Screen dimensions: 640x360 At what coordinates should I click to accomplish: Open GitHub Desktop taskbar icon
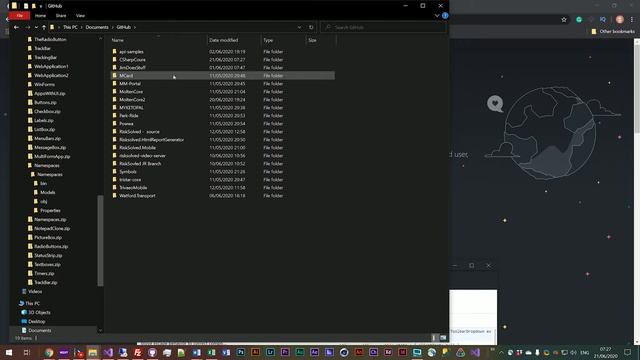pyautogui.click(x=152, y=352)
